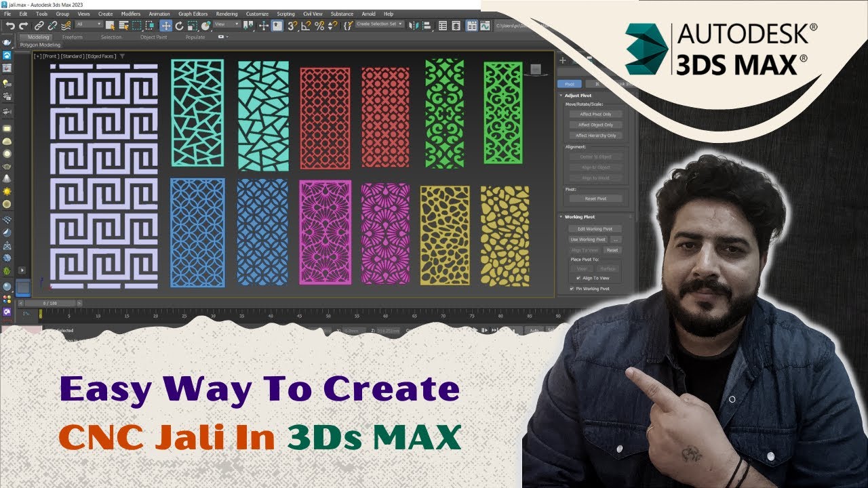Activate the Select and Move tool
The width and height of the screenshot is (868, 488).
click(x=166, y=26)
